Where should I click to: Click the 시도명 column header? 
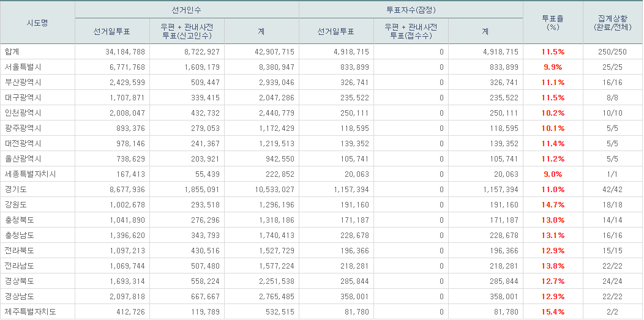[37, 23]
